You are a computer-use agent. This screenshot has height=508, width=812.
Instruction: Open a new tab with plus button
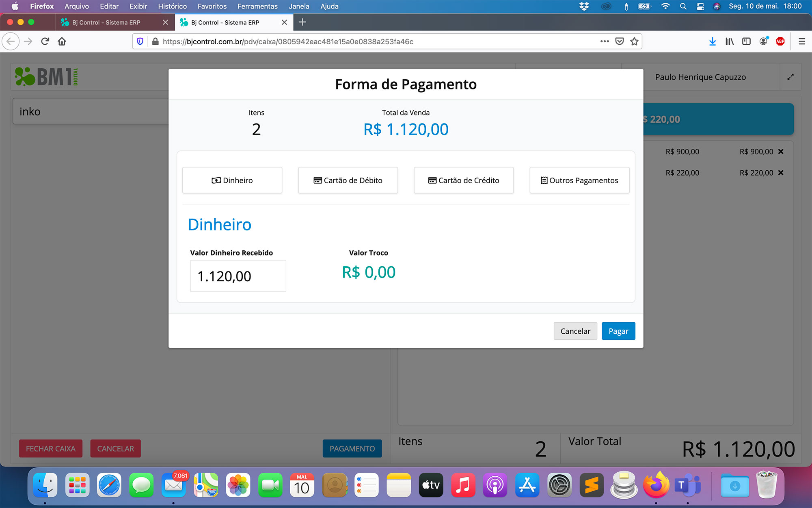point(302,22)
